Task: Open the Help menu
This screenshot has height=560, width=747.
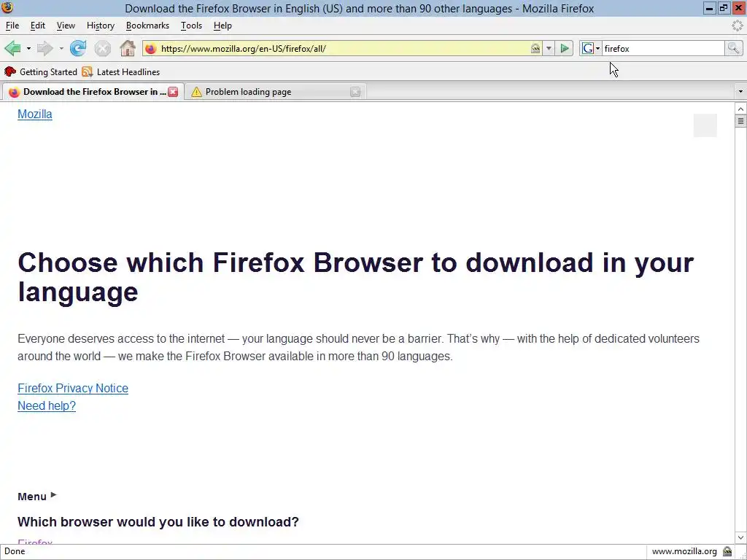Action: click(222, 26)
